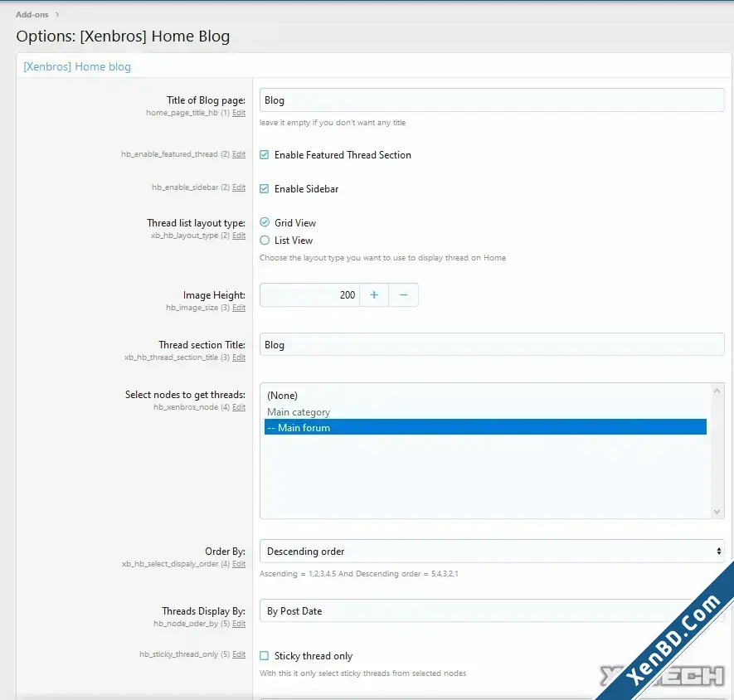
Task: Select the List View radio button
Action: pyautogui.click(x=265, y=241)
